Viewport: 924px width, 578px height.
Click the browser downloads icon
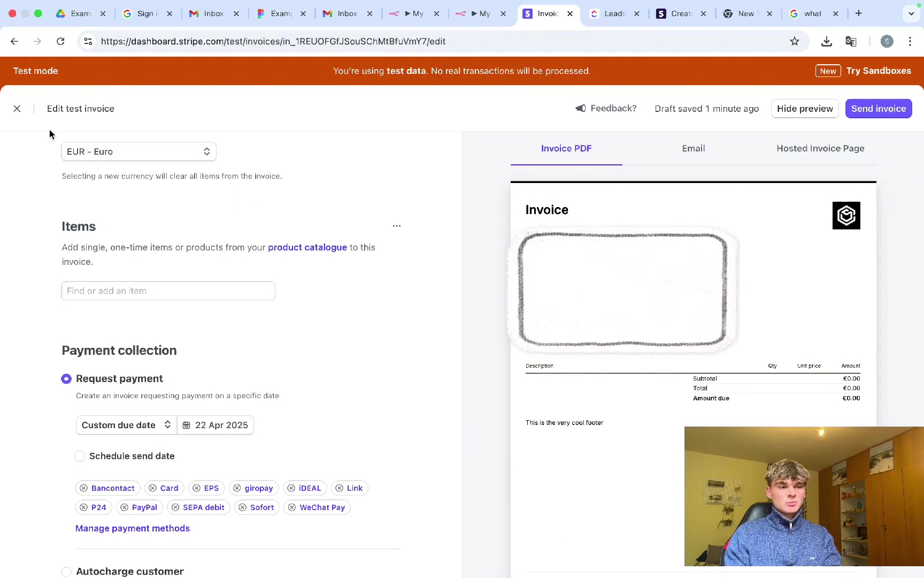(x=826, y=41)
